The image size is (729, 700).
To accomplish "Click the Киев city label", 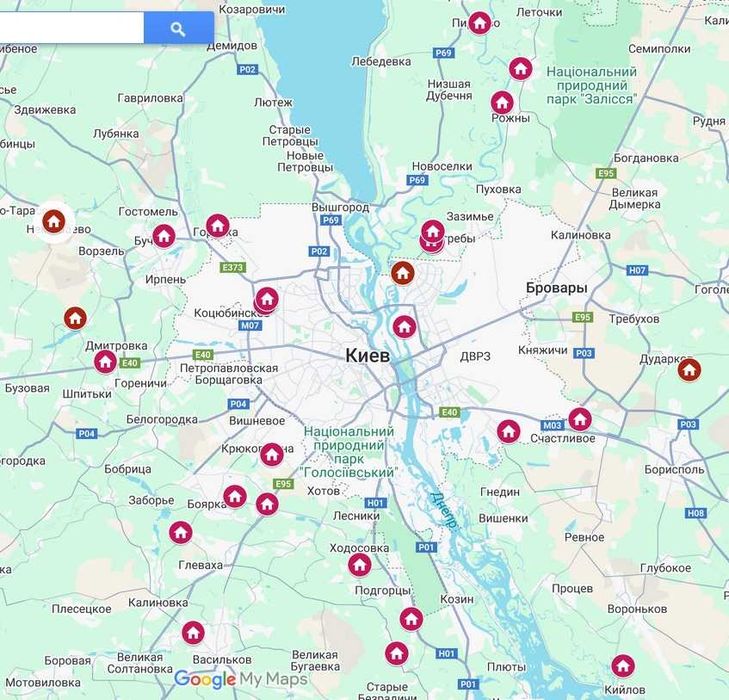I will [x=367, y=356].
